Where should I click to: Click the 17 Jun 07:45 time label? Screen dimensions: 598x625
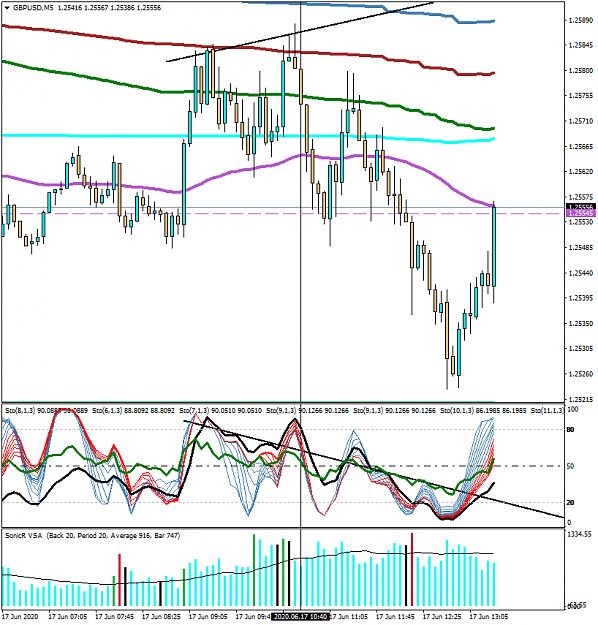click(114, 617)
